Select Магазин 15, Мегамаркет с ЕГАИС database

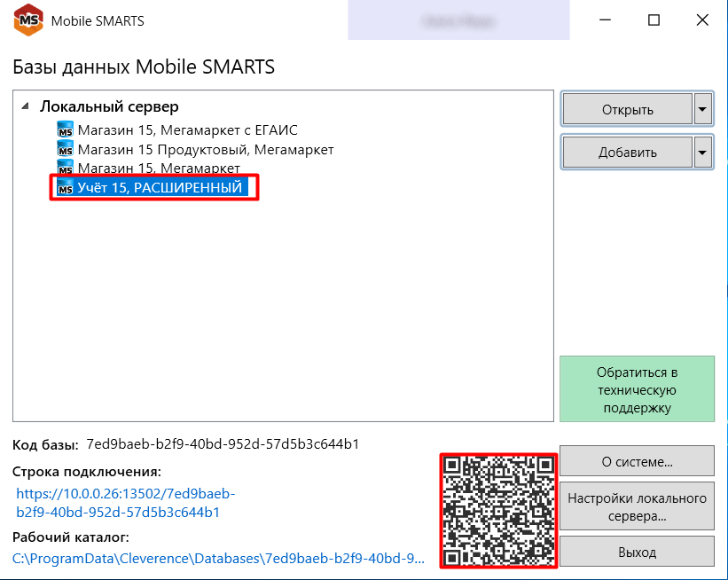[x=188, y=129]
